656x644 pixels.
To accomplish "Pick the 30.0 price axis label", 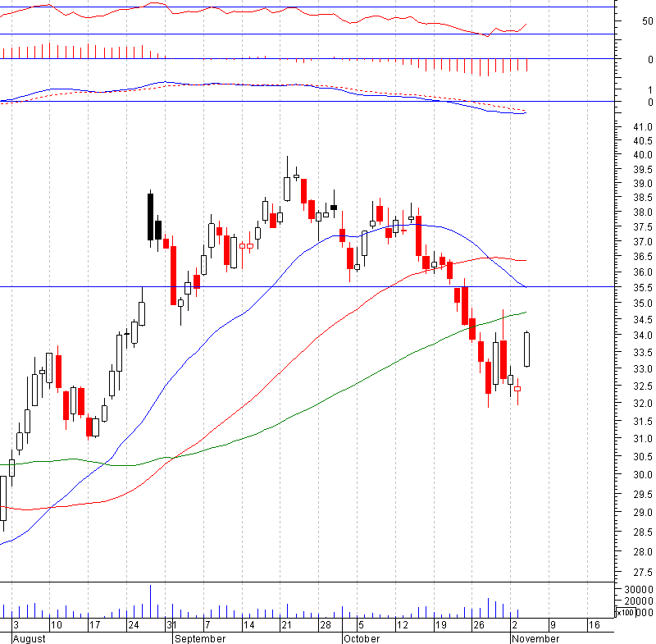I will [x=643, y=475].
